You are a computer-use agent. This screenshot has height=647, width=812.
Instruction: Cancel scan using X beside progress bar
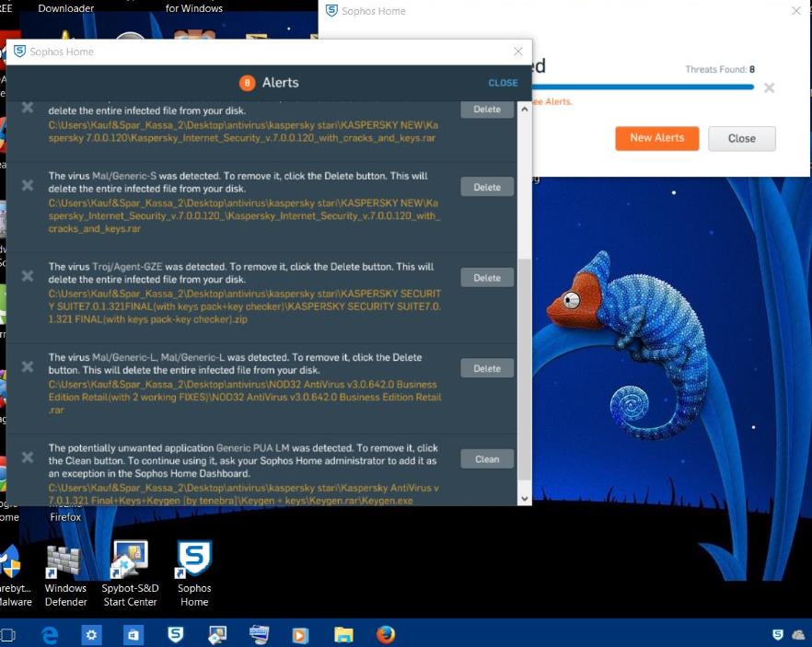point(769,87)
